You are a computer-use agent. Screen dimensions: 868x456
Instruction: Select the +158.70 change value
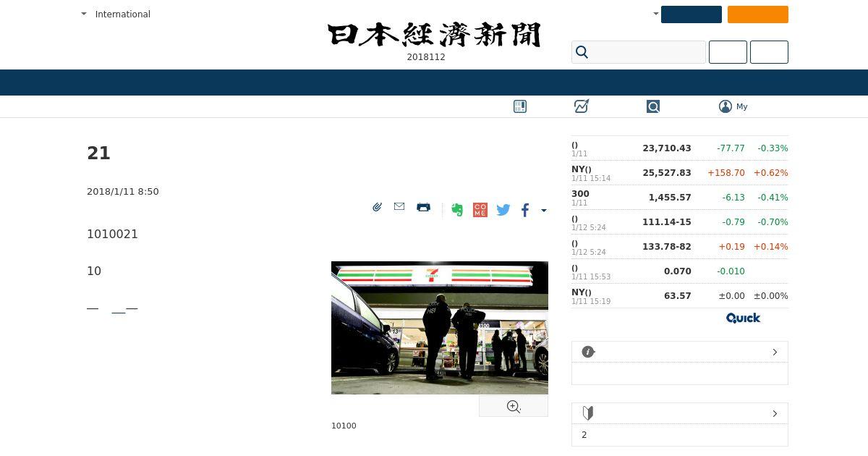726,173
